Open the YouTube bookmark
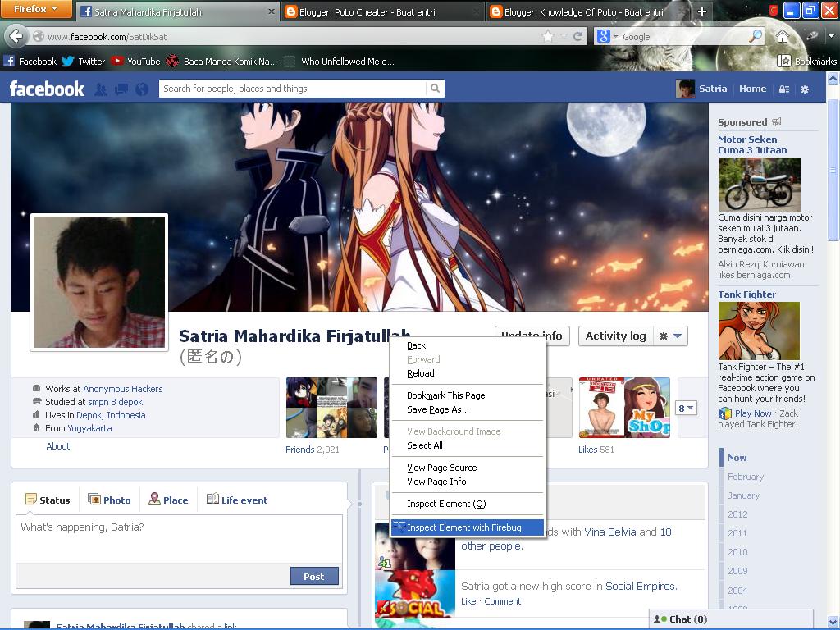 click(135, 61)
